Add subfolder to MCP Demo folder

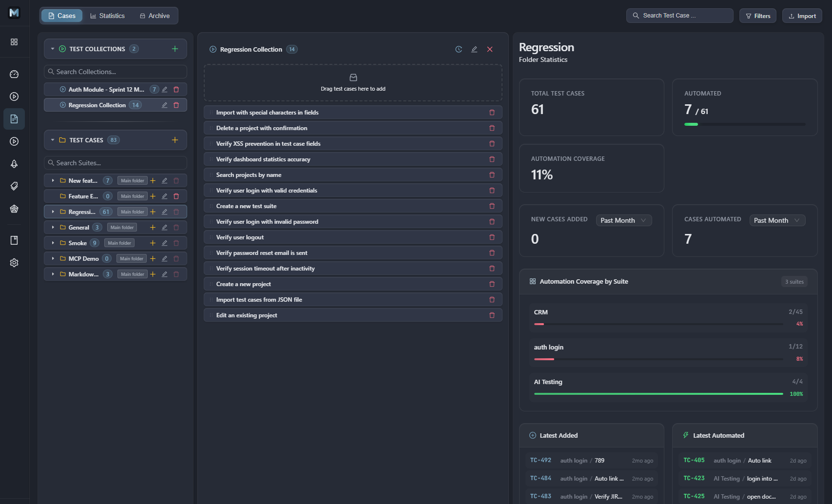pyautogui.click(x=153, y=259)
